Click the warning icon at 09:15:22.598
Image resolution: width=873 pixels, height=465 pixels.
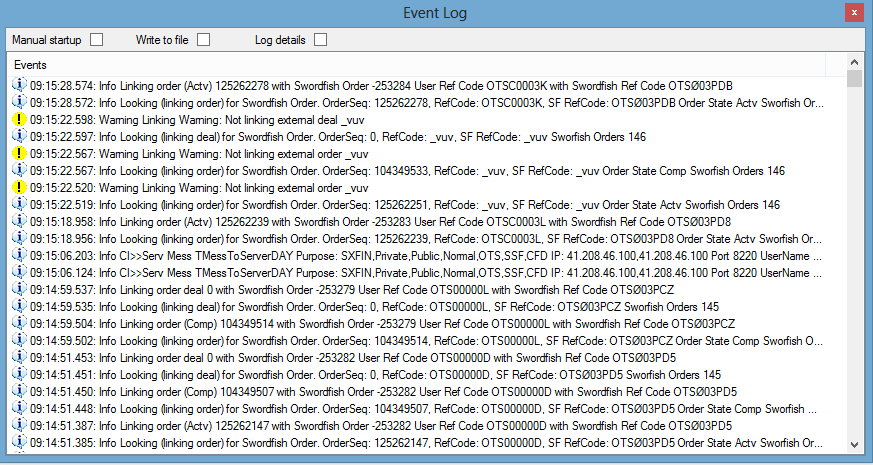click(18, 119)
